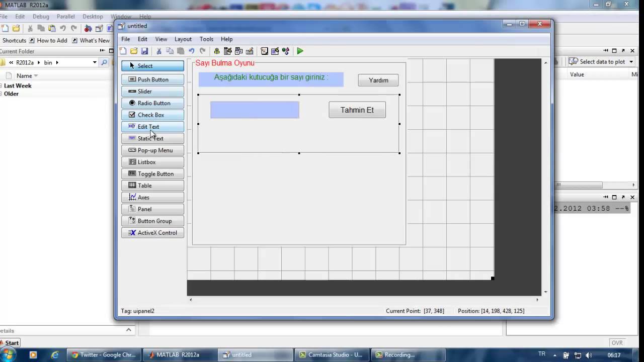Image resolution: width=644 pixels, height=362 pixels.
Task: Open the folder path history dropdown arrow
Action: pos(95,62)
